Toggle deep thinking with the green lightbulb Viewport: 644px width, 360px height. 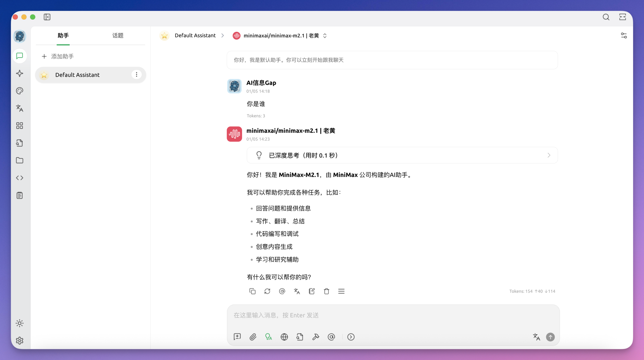268,337
